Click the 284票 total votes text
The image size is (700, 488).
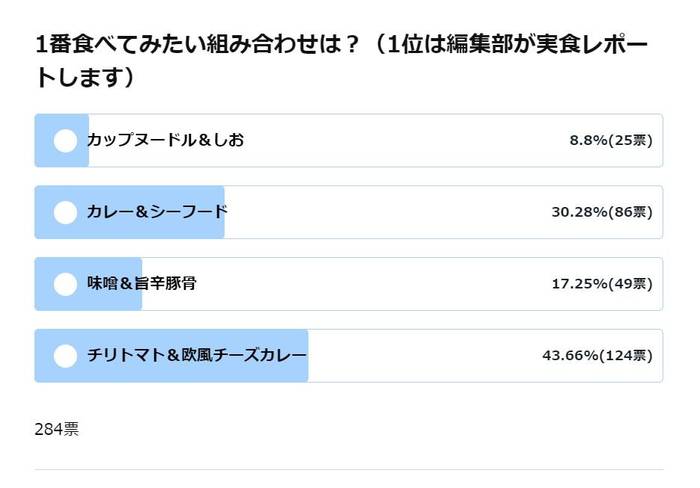pyautogui.click(x=57, y=429)
